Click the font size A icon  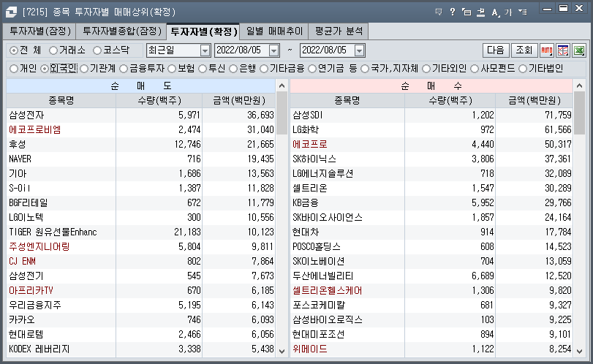tap(495, 12)
